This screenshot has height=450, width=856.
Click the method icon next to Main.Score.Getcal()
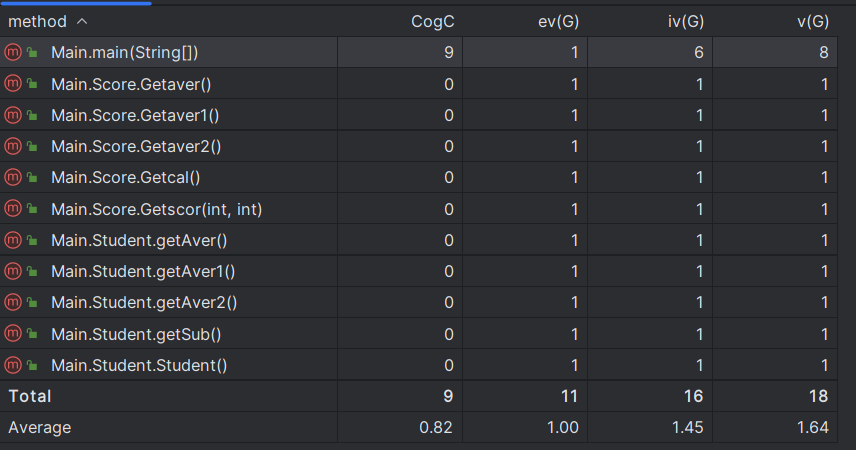(13, 177)
